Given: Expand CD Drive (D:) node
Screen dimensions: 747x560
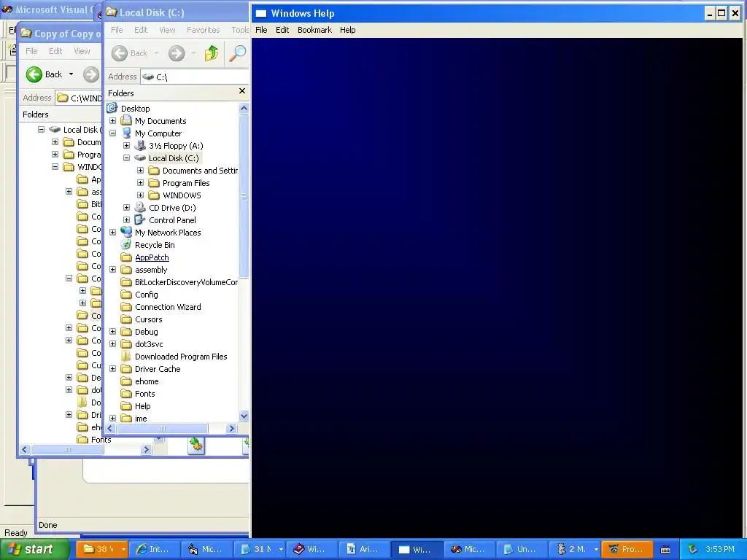Looking at the screenshot, I should coord(127,208).
